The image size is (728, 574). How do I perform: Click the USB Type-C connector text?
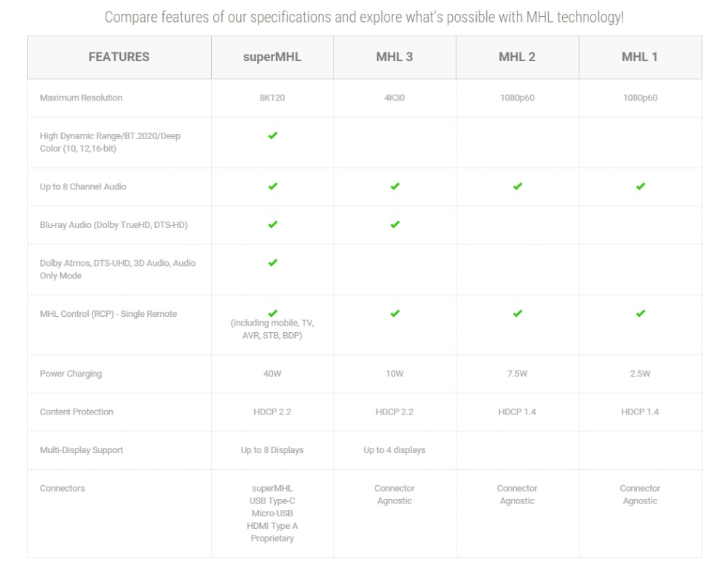click(272, 500)
